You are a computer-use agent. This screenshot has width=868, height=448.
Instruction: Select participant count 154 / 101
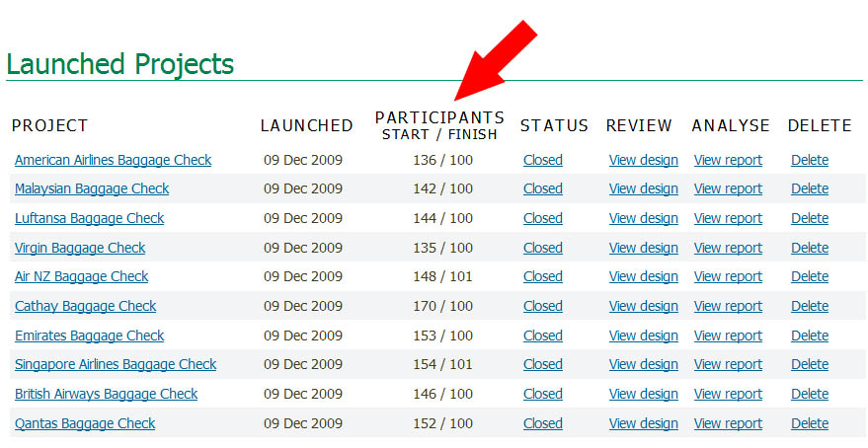(x=442, y=364)
